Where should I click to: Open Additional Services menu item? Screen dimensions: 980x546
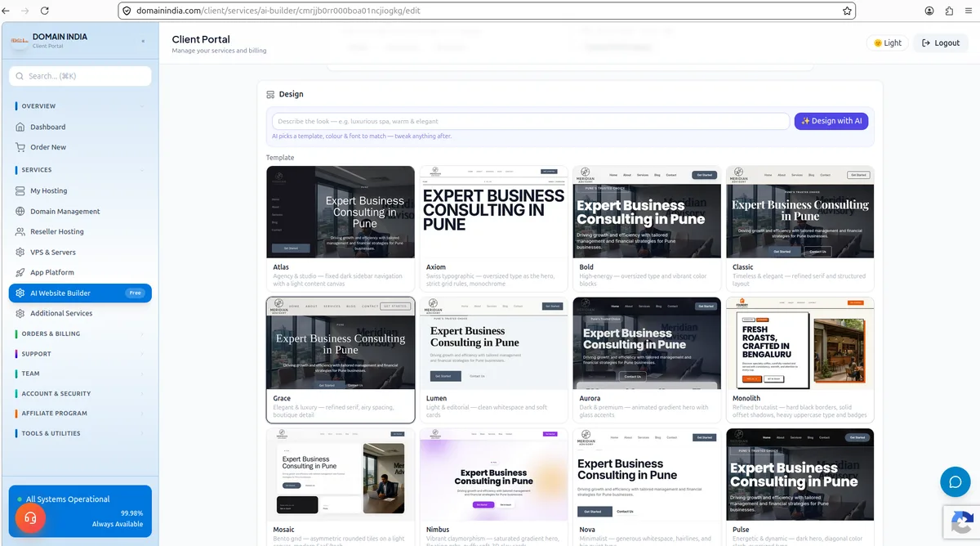80,313
